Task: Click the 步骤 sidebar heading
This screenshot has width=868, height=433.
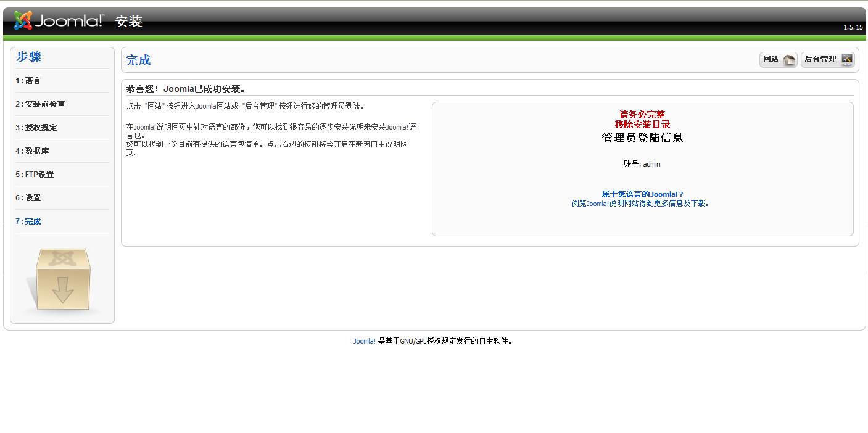Action: click(28, 57)
